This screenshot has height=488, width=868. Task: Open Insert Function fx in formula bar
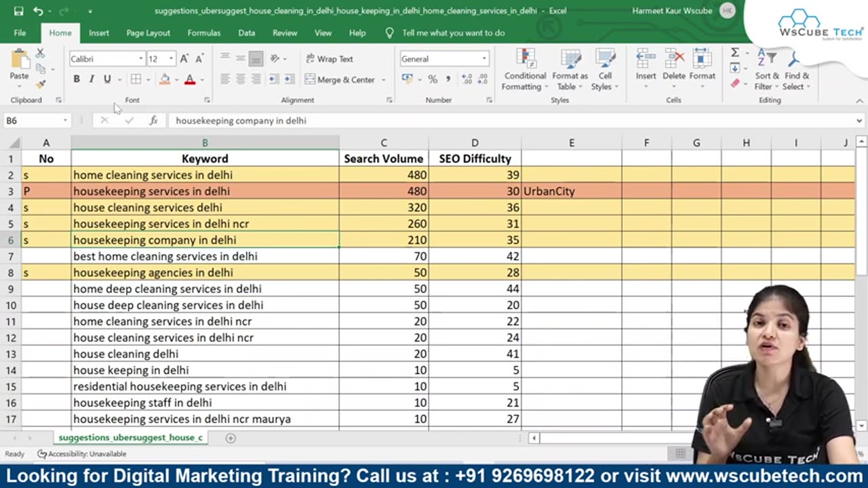click(154, 121)
